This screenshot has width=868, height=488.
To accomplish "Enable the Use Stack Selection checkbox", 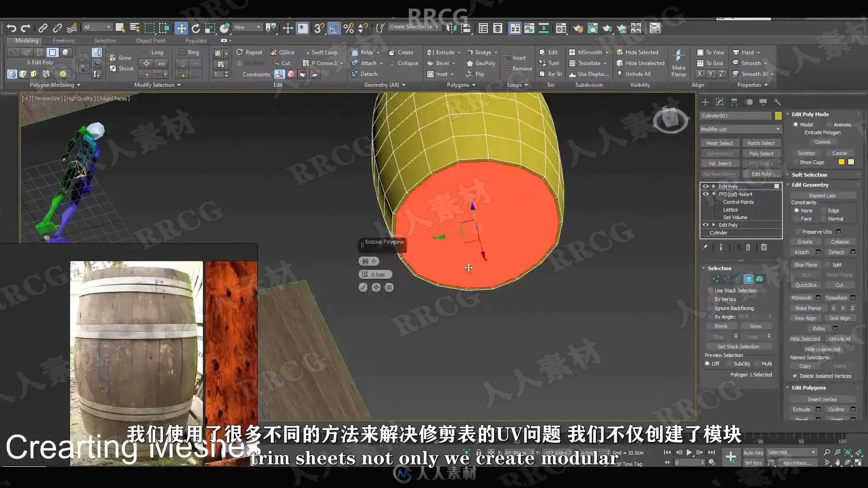I will 710,291.
